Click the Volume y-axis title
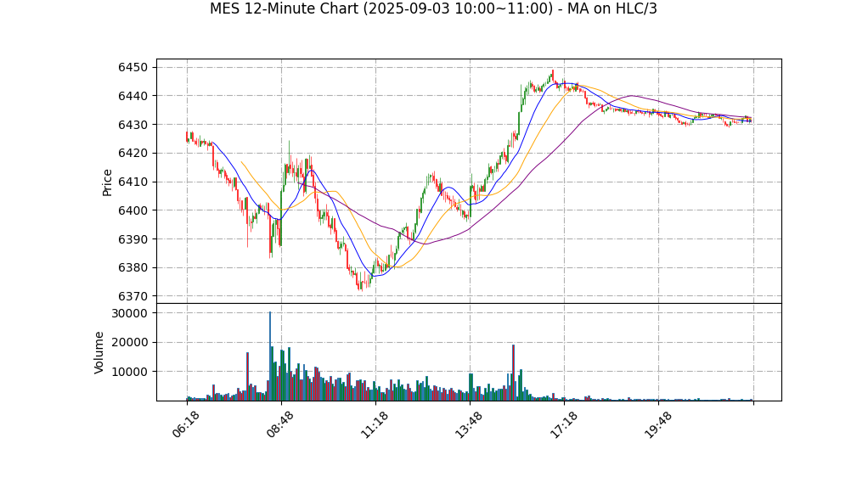Image resolution: width=868 pixels, height=488 pixels. (99, 353)
